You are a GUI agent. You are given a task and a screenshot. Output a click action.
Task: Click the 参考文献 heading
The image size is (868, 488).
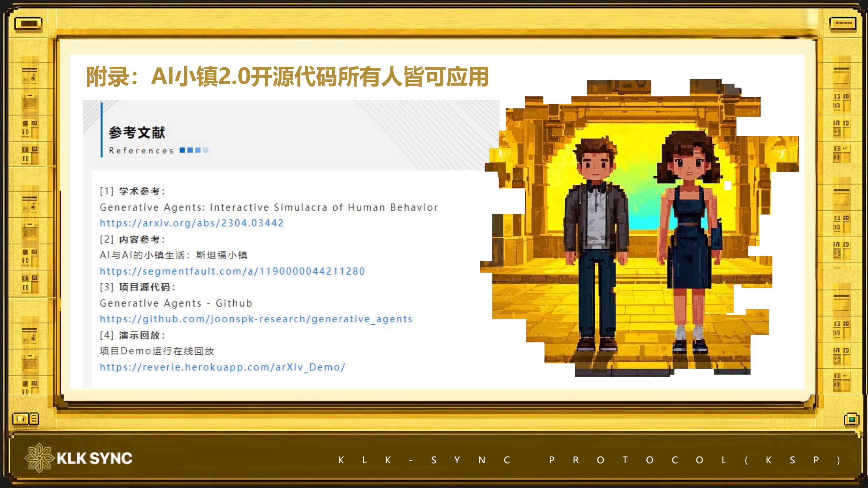click(x=137, y=133)
